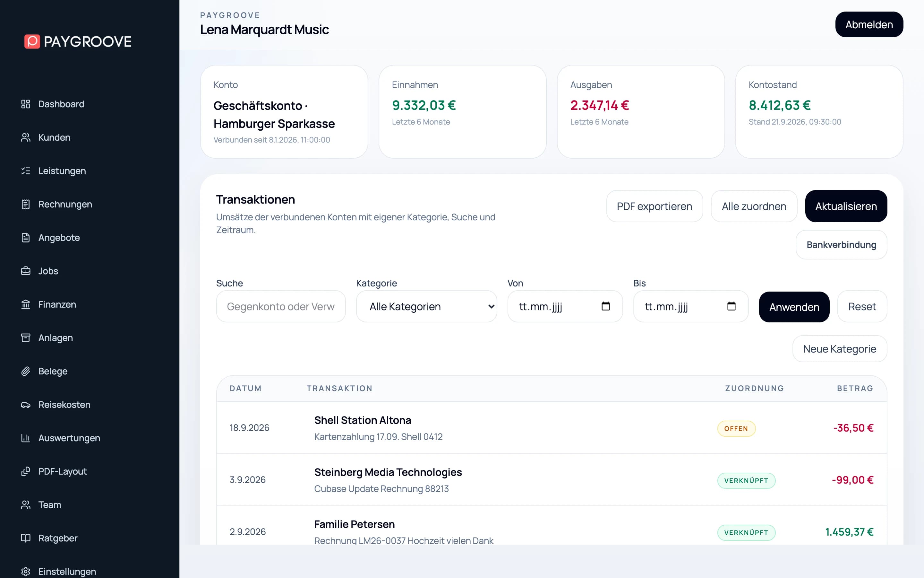Navigate to Rechnungen
This screenshot has height=578, width=924.
tap(65, 204)
